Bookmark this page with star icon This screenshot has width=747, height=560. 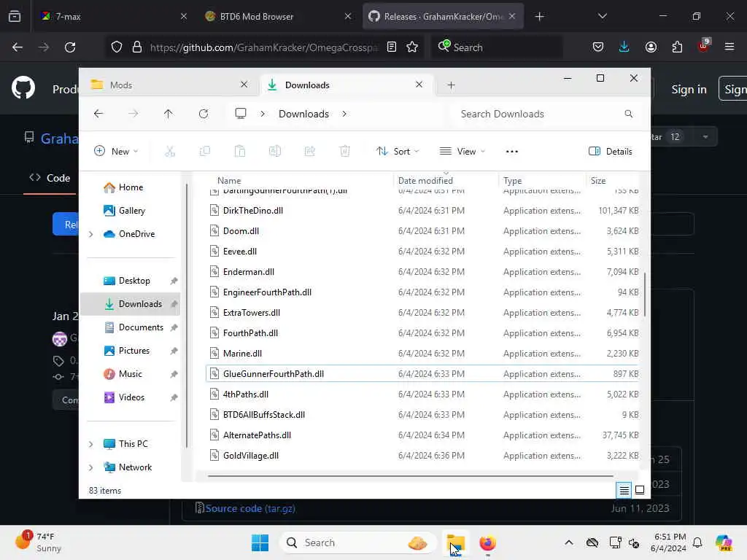[412, 47]
